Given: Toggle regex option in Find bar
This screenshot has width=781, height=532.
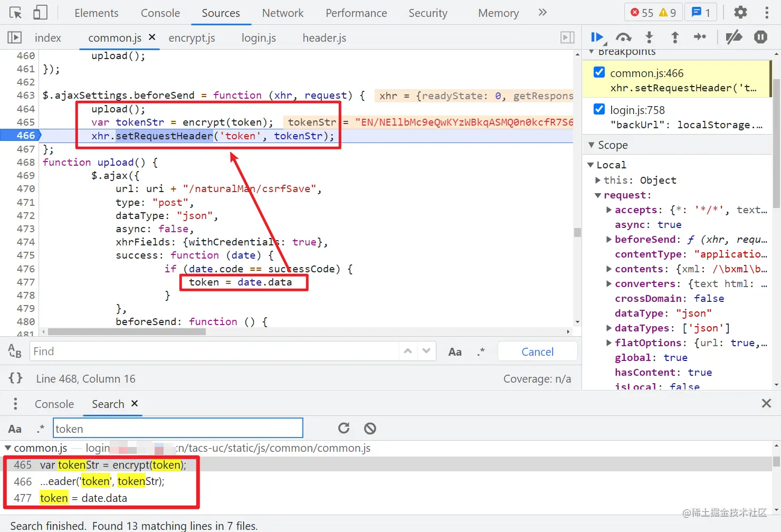Looking at the screenshot, I should 481,351.
